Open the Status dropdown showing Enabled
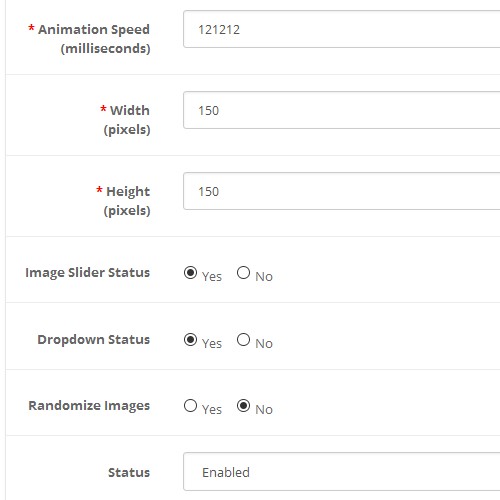Screen dimensions: 500x500 pos(342,471)
